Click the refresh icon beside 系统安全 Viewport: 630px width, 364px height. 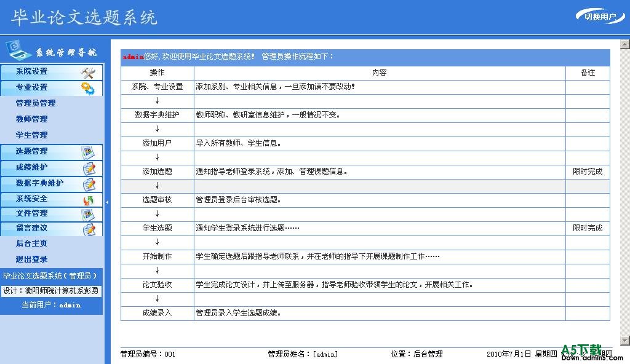coord(89,200)
